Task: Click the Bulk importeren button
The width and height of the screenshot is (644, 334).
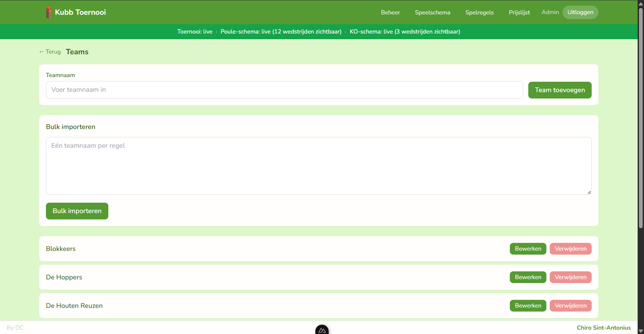Action: [x=77, y=211]
